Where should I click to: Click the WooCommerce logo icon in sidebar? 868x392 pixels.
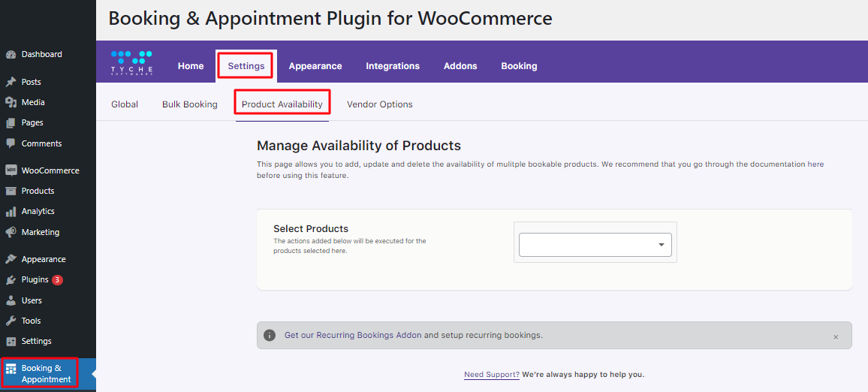(11, 170)
